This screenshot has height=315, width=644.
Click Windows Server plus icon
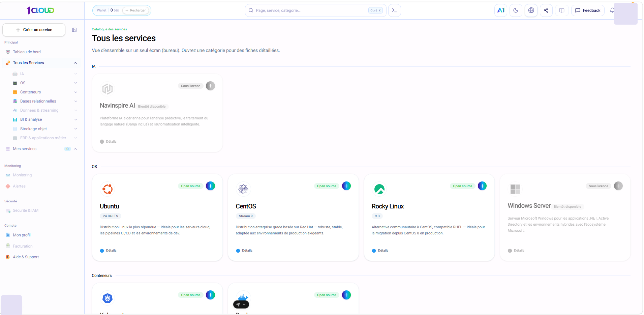point(618,186)
